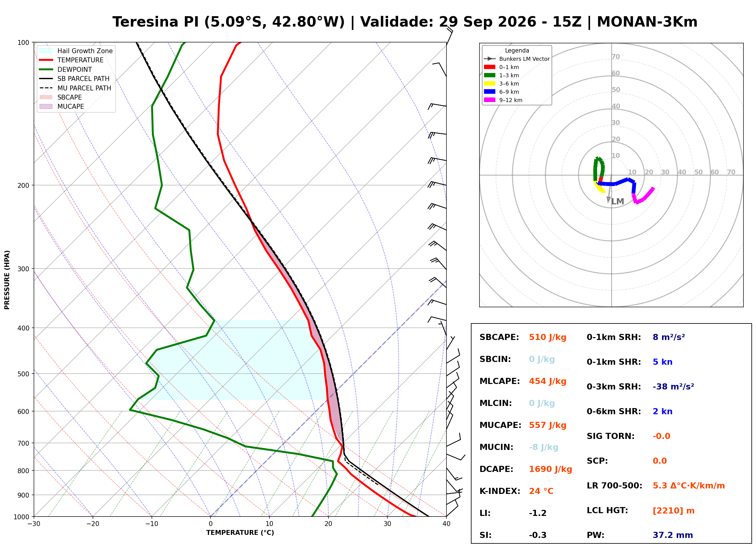Screen dimensions: 756x559
Task: Click the red TEMPERATURE legend line
Action: 46,60
